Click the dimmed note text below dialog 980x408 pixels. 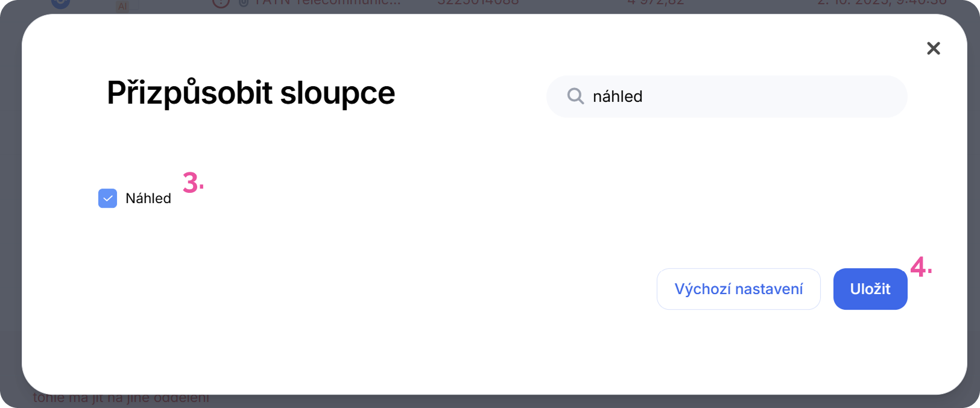(x=121, y=399)
